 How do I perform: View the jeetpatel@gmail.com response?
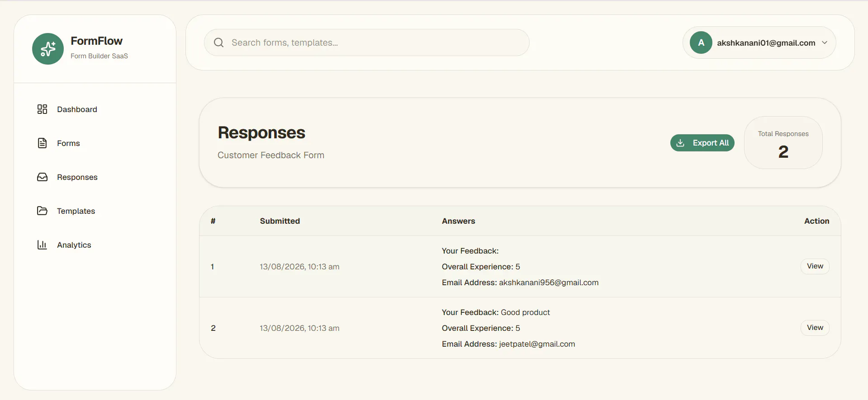tap(815, 328)
